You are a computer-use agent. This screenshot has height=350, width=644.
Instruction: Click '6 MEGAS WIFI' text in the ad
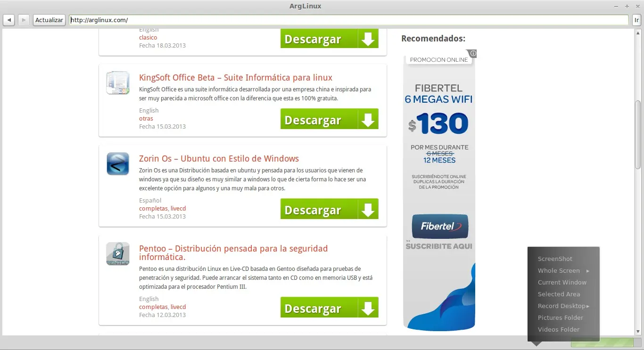(x=438, y=99)
